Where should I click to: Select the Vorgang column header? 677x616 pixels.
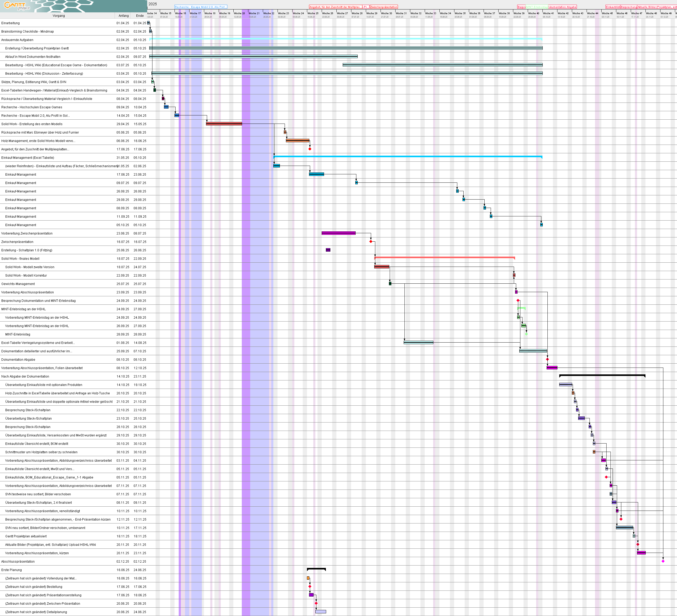tap(59, 16)
